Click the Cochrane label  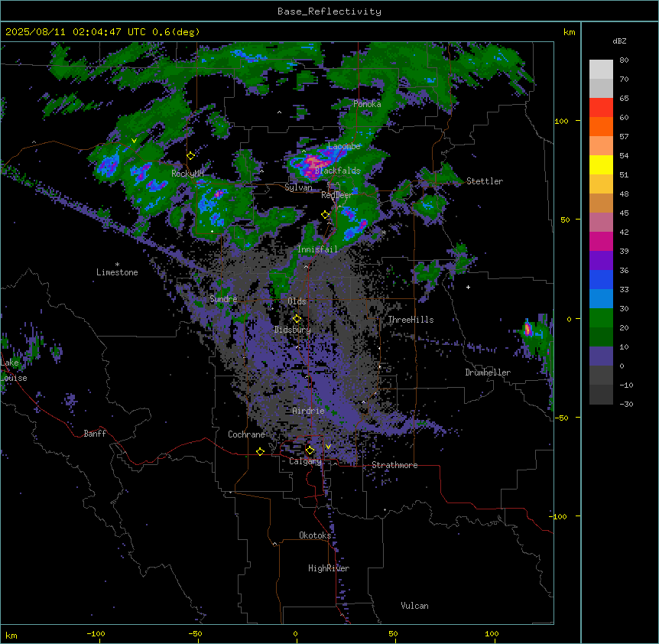click(x=246, y=434)
